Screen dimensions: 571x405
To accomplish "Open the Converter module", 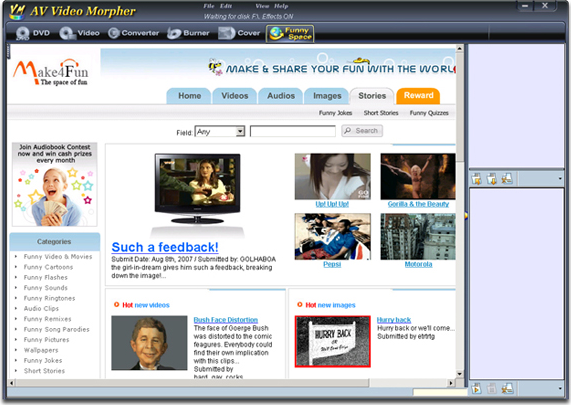I will pos(133,33).
